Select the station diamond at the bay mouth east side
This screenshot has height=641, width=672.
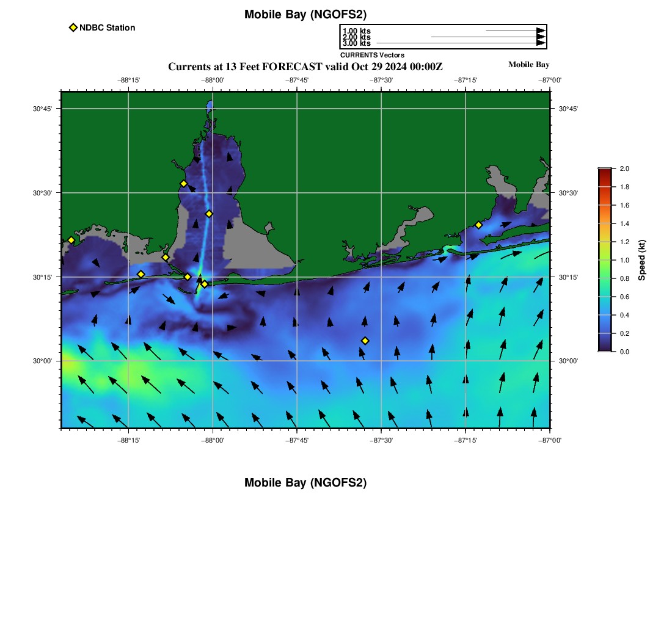205,284
